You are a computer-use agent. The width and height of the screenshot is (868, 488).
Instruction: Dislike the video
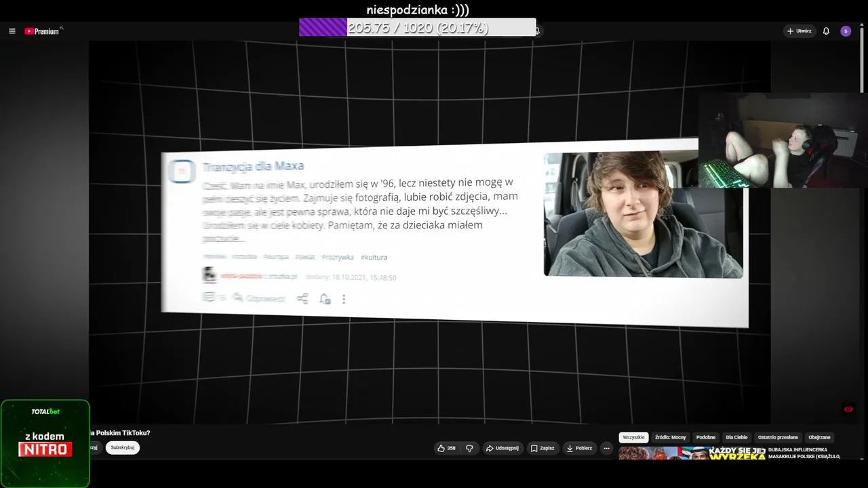pos(469,448)
